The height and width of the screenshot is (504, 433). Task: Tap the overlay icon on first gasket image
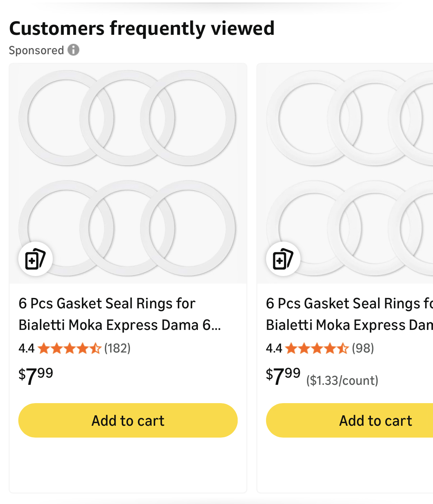click(36, 259)
